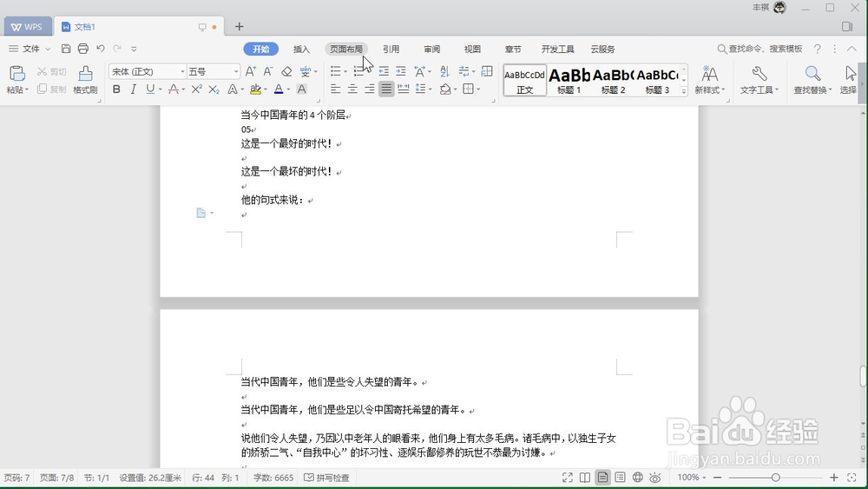Viewport: 868px width, 489px height.
Task: Click the vertical scrollbar thumb
Action: click(x=863, y=377)
